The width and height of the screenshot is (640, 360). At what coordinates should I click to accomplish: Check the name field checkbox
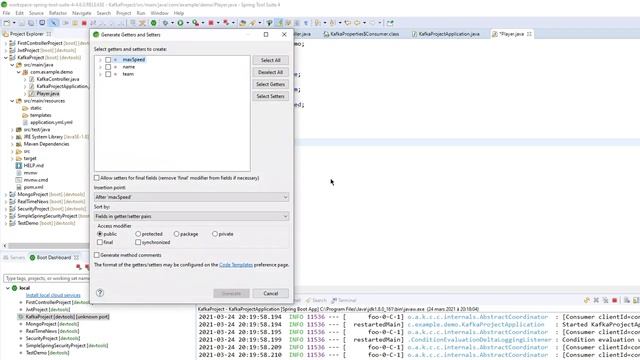coord(108,67)
